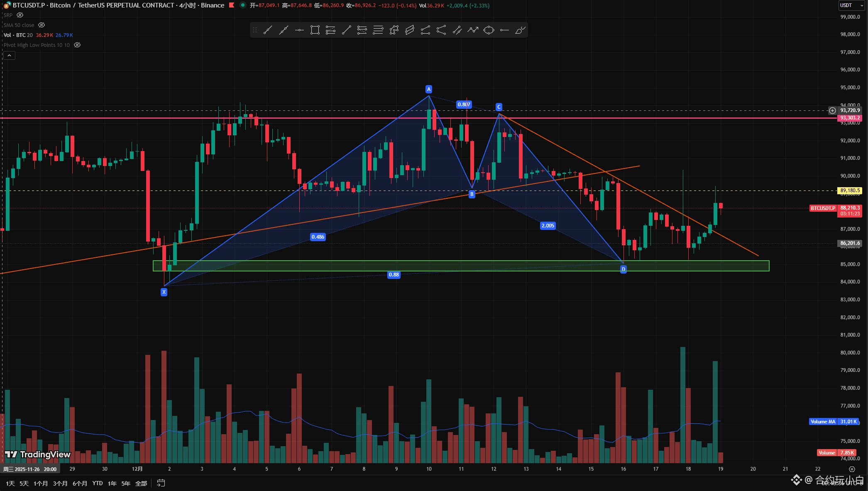This screenshot has width=868, height=491.
Task: Click the Volume MA 31.01K label
Action: pyautogui.click(x=834, y=421)
